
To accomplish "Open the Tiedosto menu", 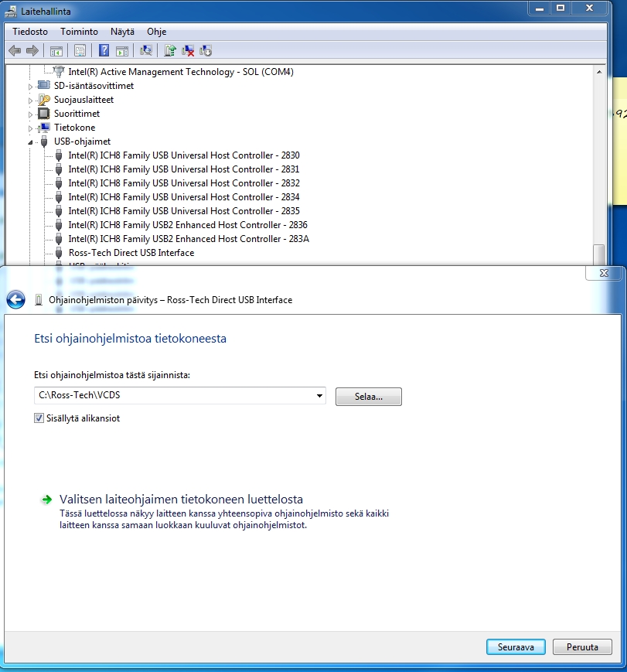I will coord(30,32).
